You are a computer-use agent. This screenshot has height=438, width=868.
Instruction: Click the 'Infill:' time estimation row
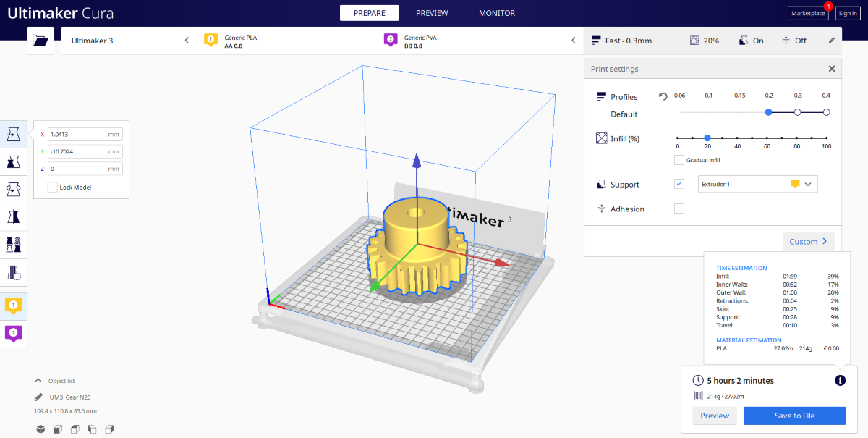(778, 277)
